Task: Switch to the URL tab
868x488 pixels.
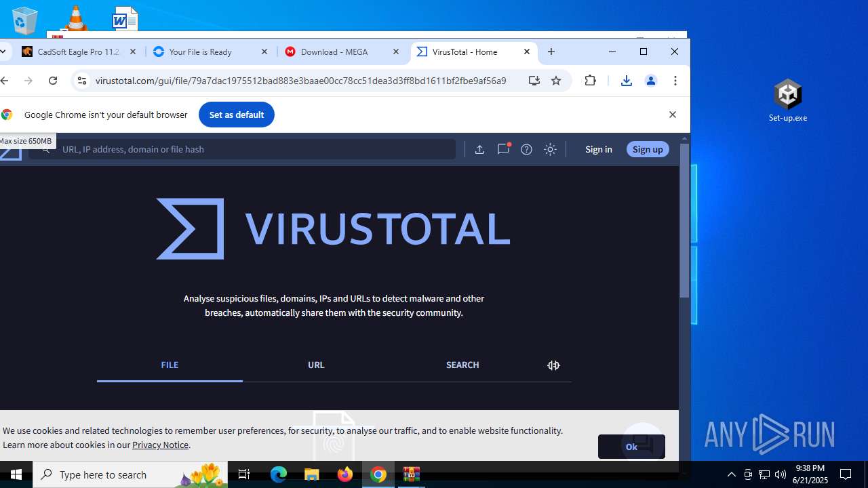Action: (316, 365)
